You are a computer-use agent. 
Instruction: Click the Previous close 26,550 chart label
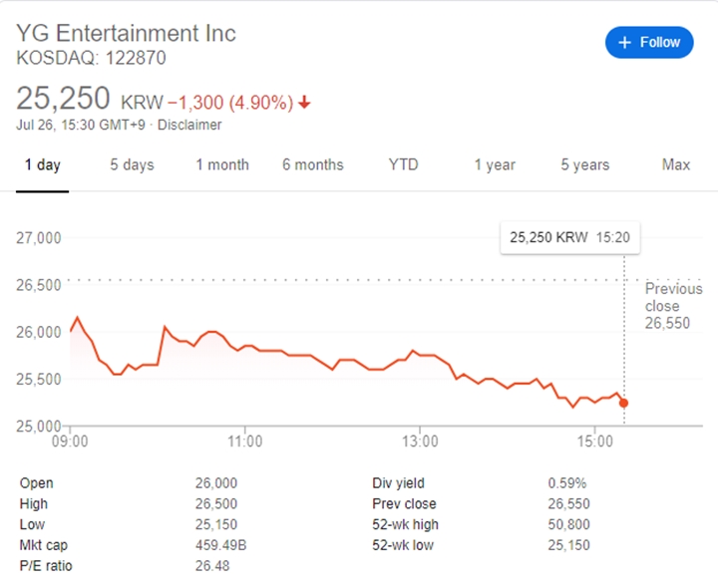tap(673, 306)
